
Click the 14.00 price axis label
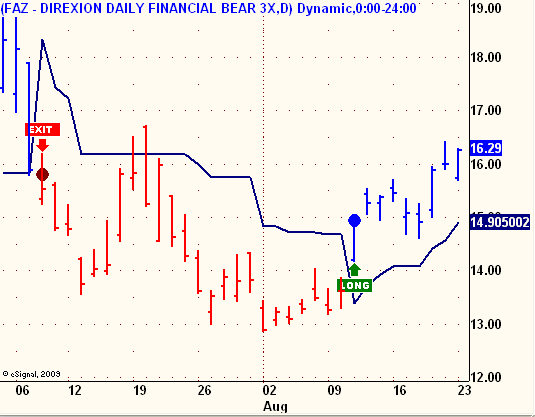click(486, 271)
